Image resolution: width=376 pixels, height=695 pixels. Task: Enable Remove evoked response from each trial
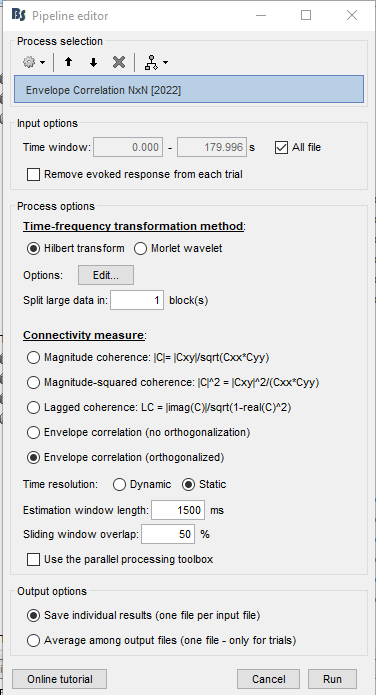tap(33, 174)
